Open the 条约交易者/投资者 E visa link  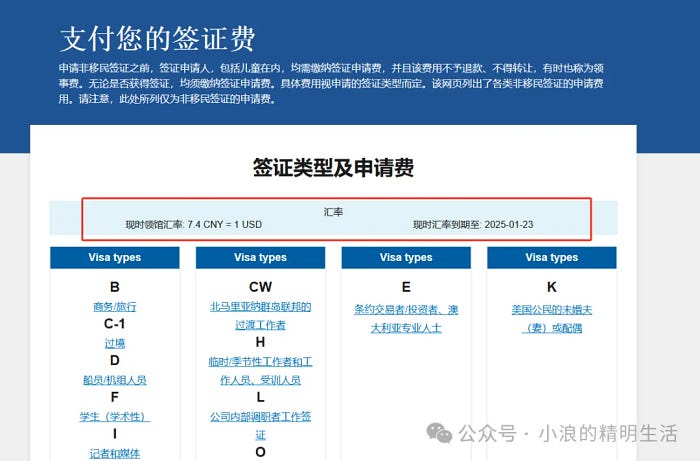[406, 319]
